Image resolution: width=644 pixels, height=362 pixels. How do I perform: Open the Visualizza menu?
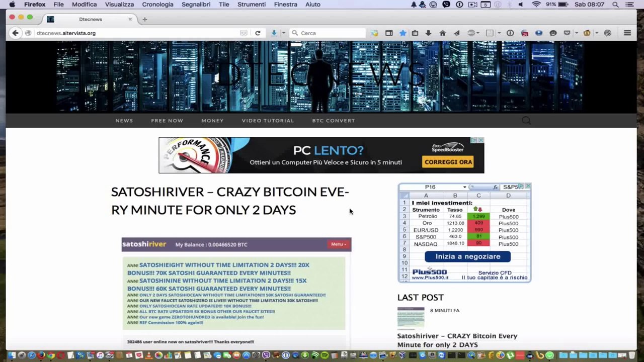point(119,5)
